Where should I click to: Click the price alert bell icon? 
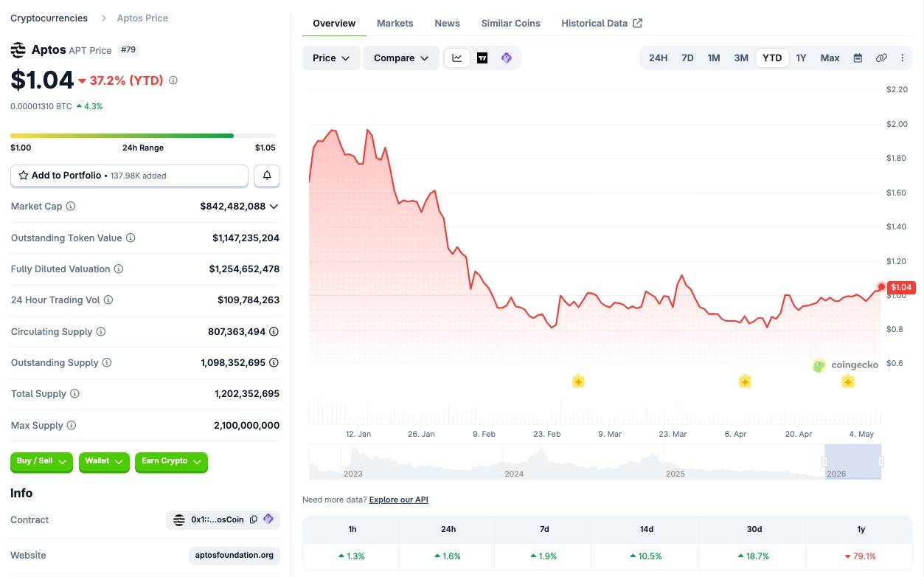pyautogui.click(x=267, y=176)
